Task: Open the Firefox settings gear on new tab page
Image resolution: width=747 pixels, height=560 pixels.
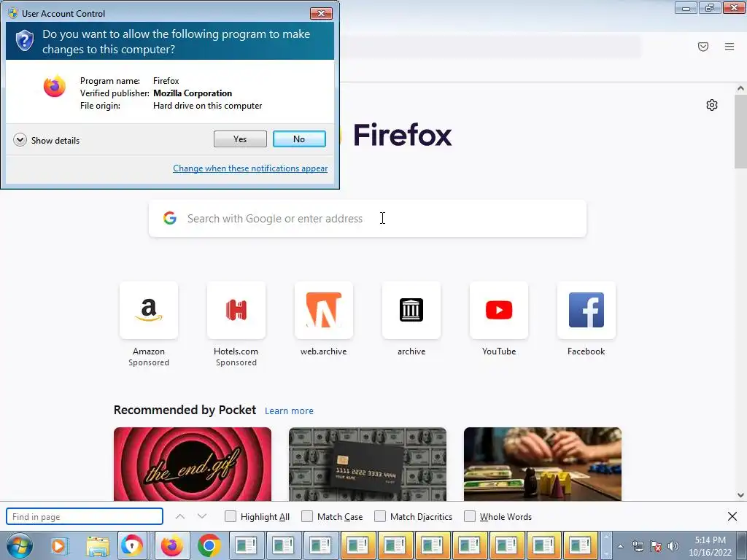Action: [x=712, y=105]
